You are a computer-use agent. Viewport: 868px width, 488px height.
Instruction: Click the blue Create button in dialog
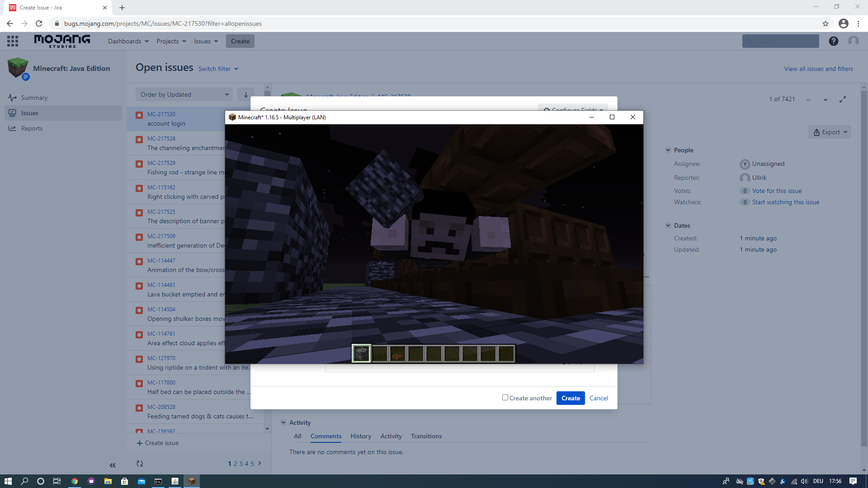click(x=571, y=398)
